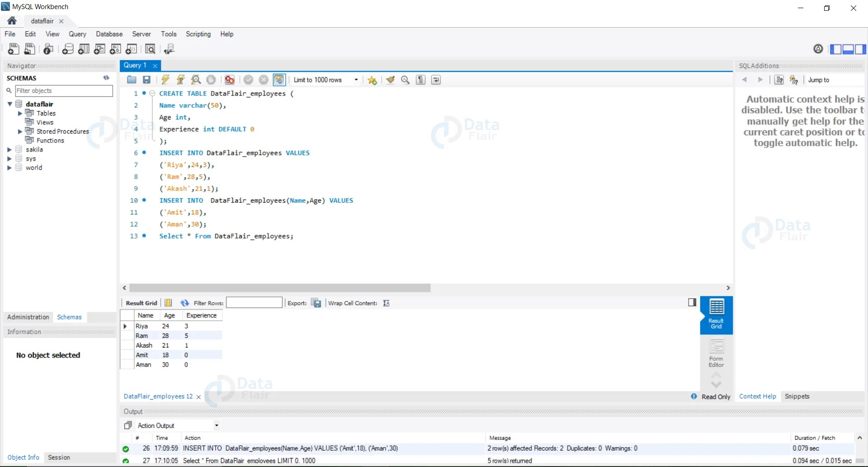Open find panel magnifier in editor toolbar

(406, 80)
